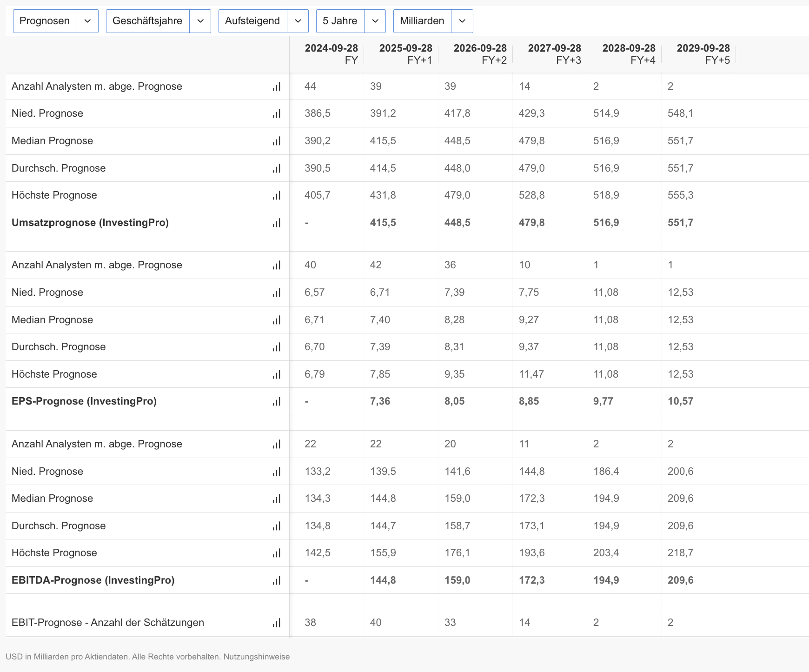Click the Umsatzprognose (InvestingPro) row label
This screenshot has width=809, height=672.
point(90,223)
